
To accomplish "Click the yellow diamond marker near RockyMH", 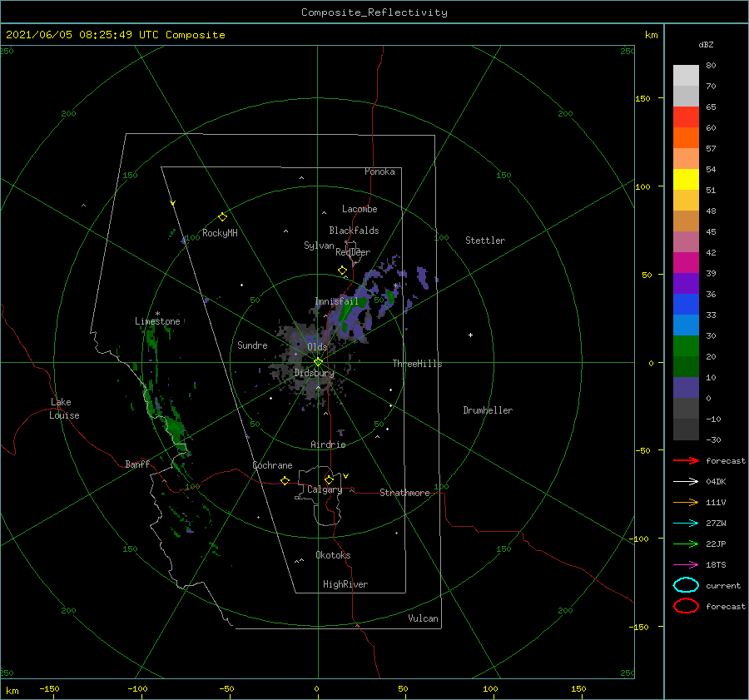I will (222, 217).
